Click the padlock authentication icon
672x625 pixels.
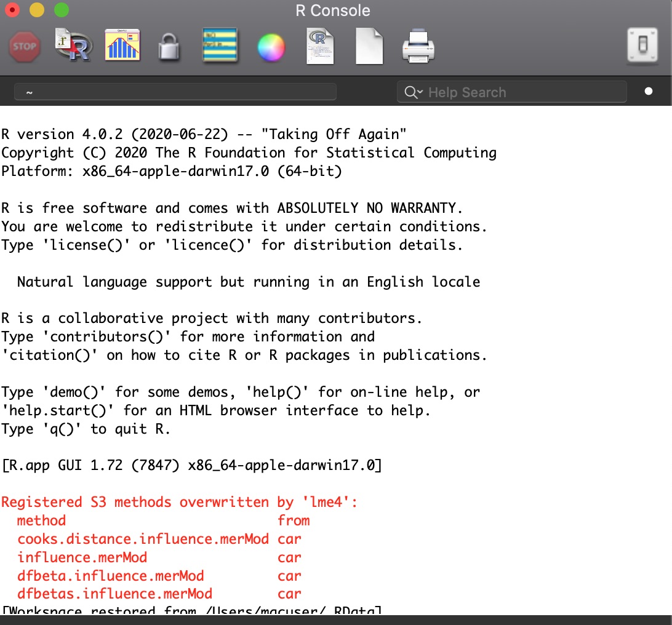point(169,46)
